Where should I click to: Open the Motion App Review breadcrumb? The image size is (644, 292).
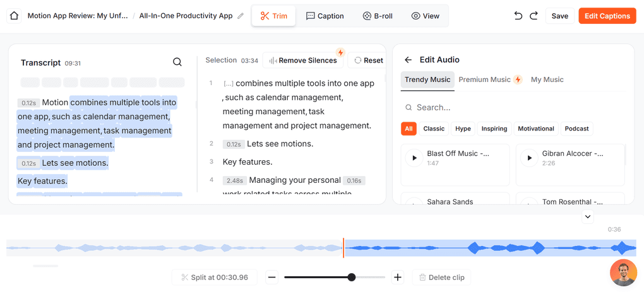pos(78,16)
